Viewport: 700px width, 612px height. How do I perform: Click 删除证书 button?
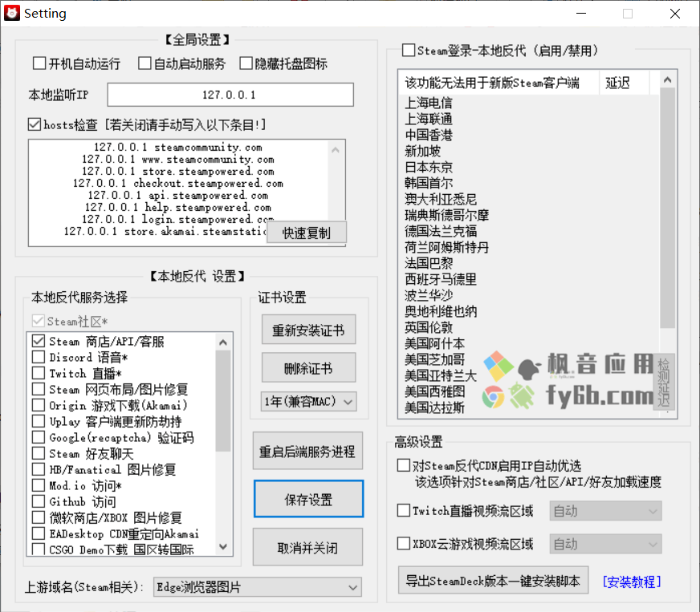pos(308,368)
